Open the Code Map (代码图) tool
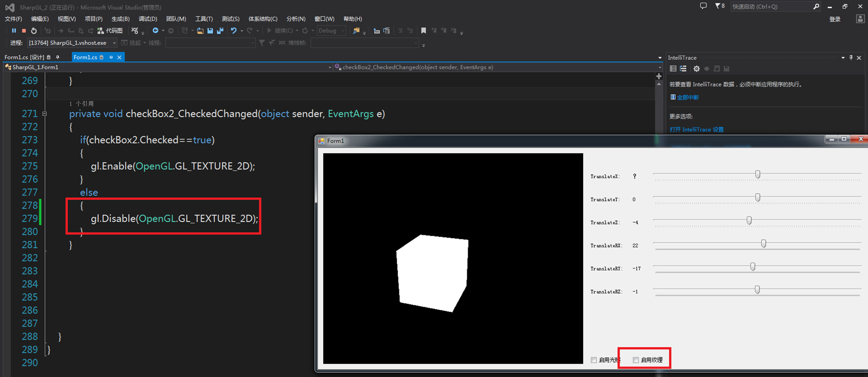The height and width of the screenshot is (377, 868). [x=110, y=31]
